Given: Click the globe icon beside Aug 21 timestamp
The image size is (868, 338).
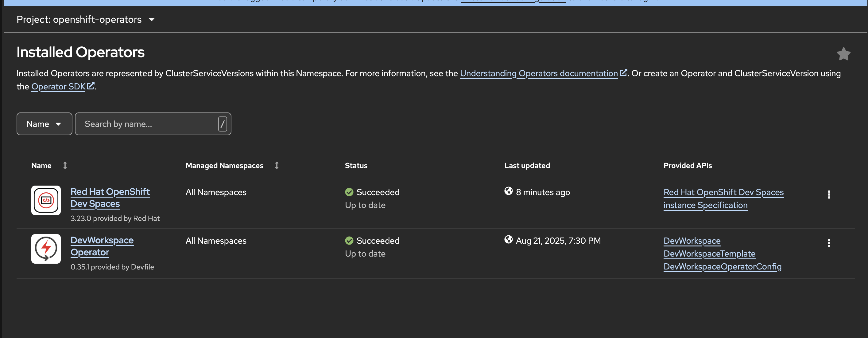Looking at the screenshot, I should 508,239.
